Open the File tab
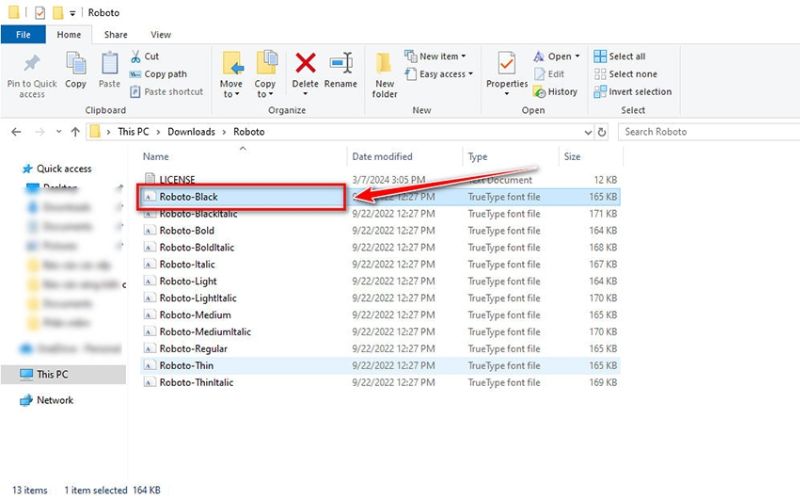 coord(23,35)
